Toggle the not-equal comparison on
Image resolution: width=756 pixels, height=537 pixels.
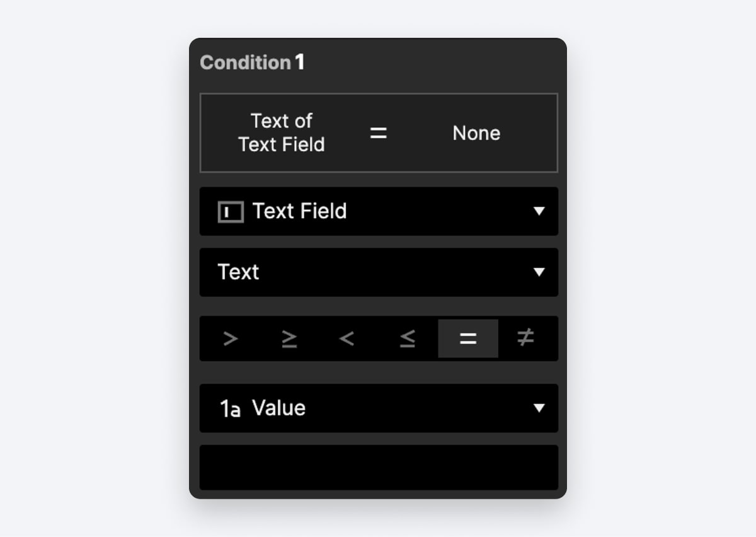click(x=525, y=338)
